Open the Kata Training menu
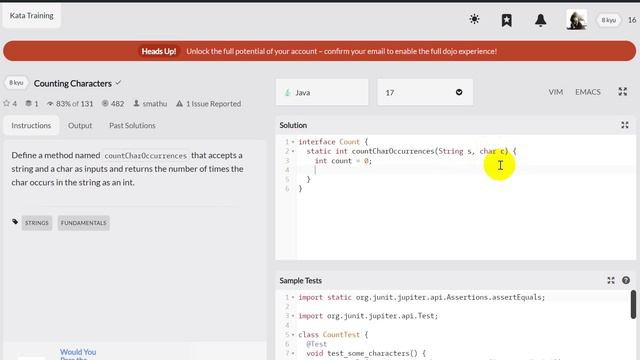 click(31, 16)
